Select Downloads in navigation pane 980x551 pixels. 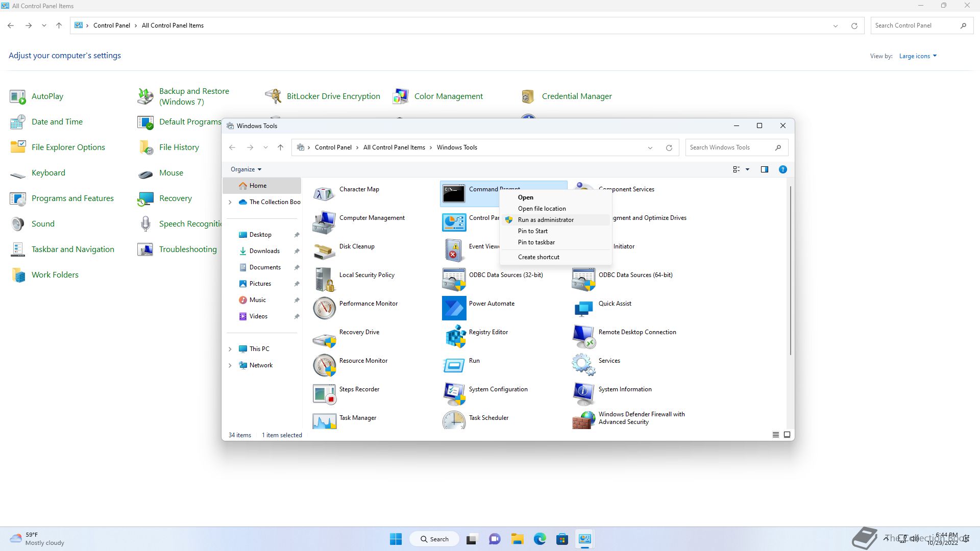point(264,251)
